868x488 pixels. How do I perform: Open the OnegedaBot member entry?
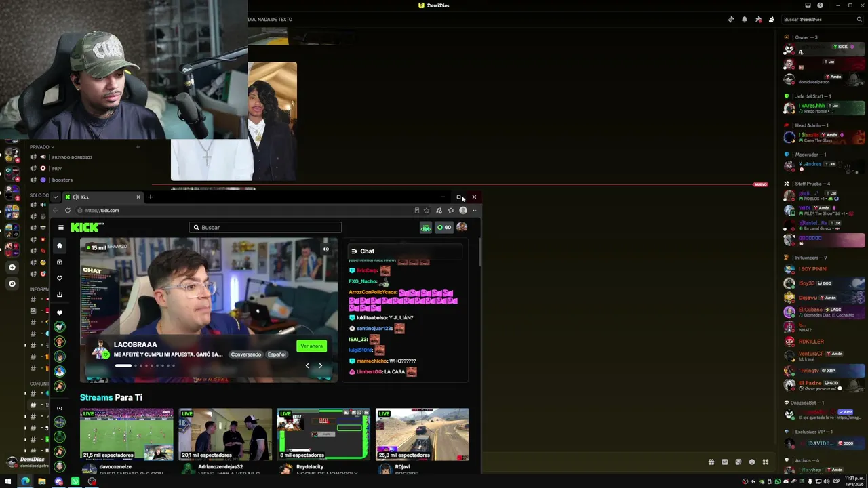click(x=824, y=414)
